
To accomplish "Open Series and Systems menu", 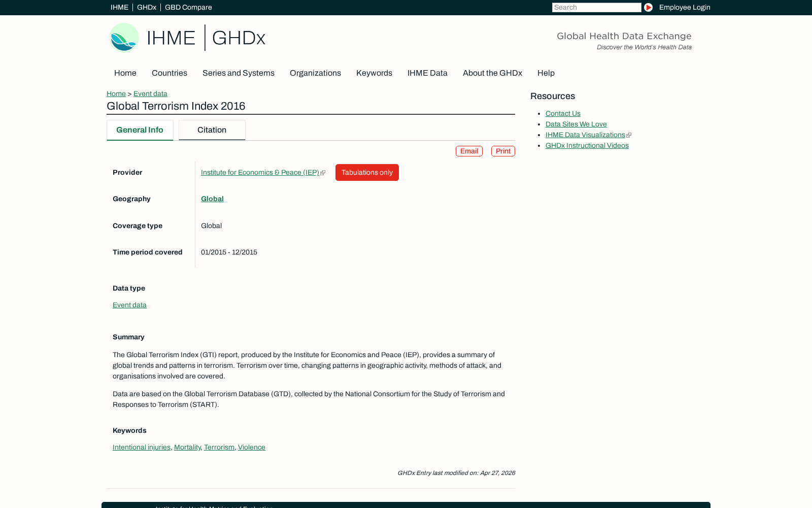I will pyautogui.click(x=239, y=73).
